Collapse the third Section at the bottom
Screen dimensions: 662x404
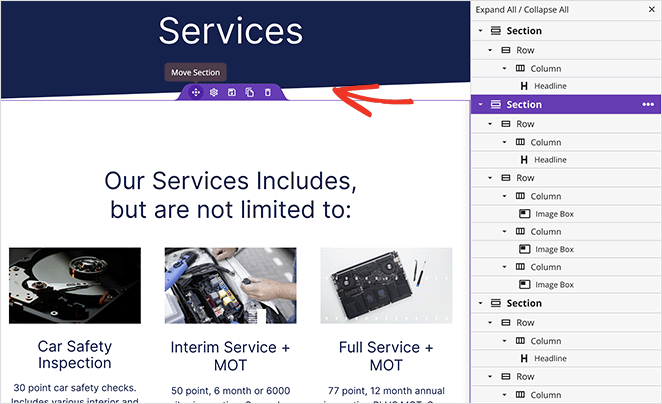480,303
